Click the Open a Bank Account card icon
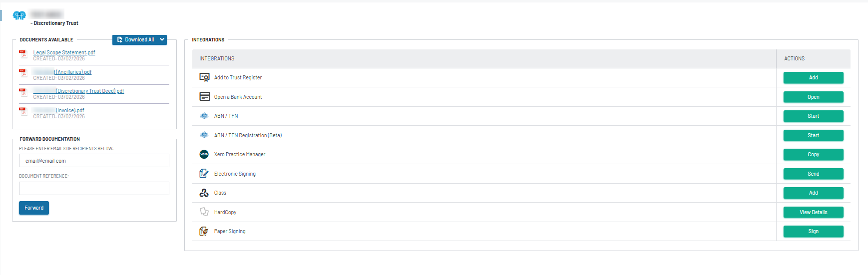The height and width of the screenshot is (275, 868). (204, 96)
